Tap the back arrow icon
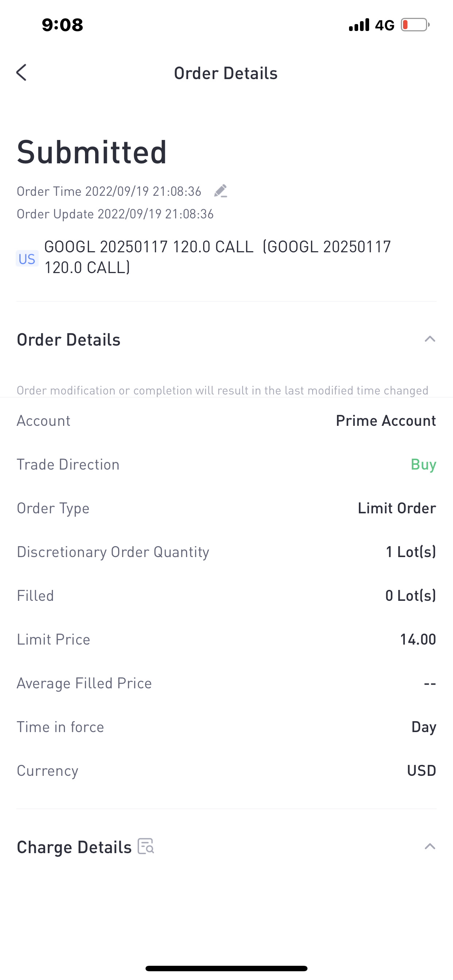The image size is (453, 980). 22,72
